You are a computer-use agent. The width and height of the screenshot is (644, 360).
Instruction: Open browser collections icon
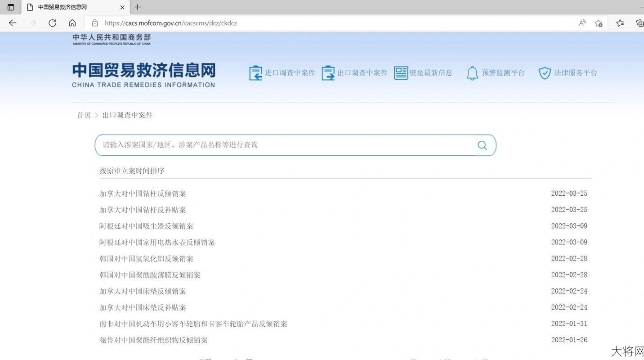[640, 23]
